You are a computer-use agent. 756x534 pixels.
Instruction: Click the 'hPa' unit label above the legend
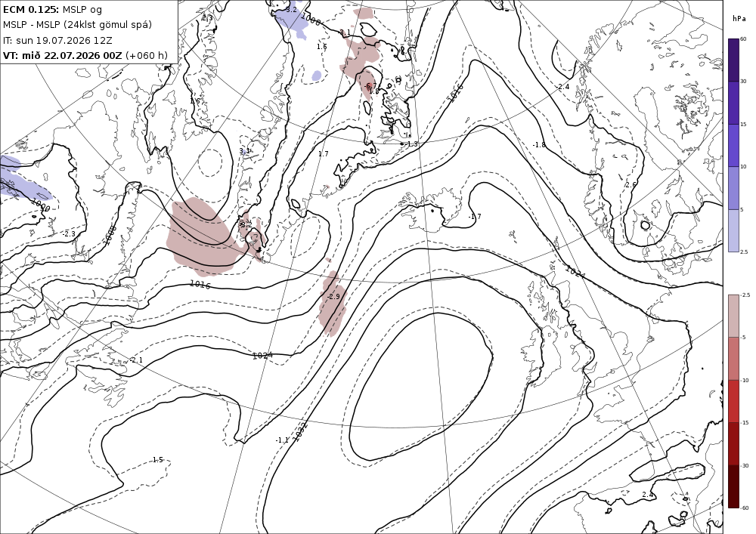pos(739,19)
